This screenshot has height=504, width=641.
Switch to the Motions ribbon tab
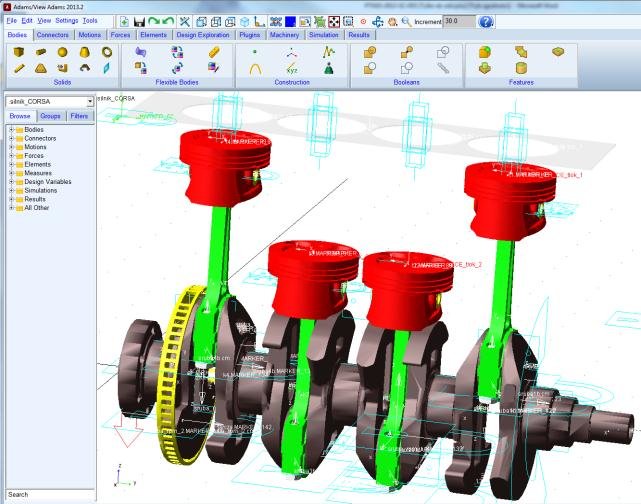[90, 35]
